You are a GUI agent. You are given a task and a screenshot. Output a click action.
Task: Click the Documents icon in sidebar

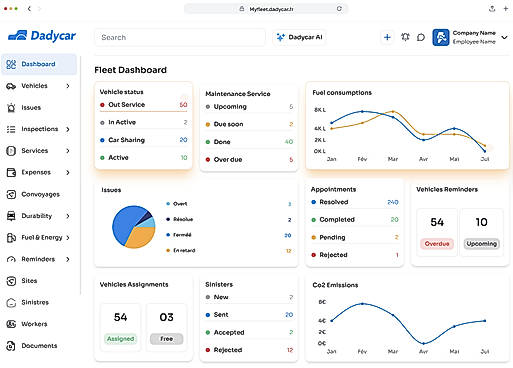point(11,346)
